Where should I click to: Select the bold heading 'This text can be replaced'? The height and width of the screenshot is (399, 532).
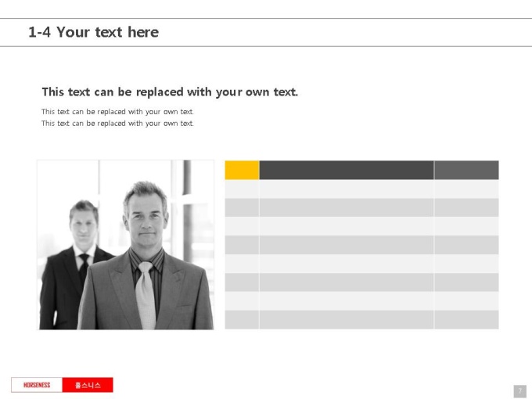113,92
